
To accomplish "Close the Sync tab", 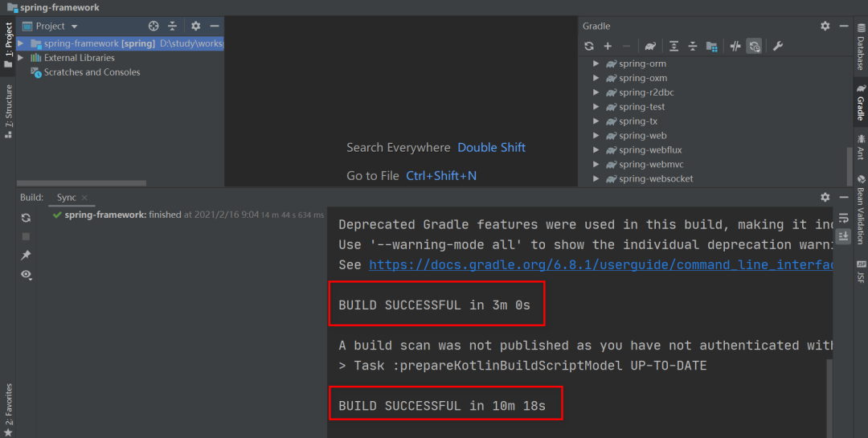I will (x=84, y=198).
